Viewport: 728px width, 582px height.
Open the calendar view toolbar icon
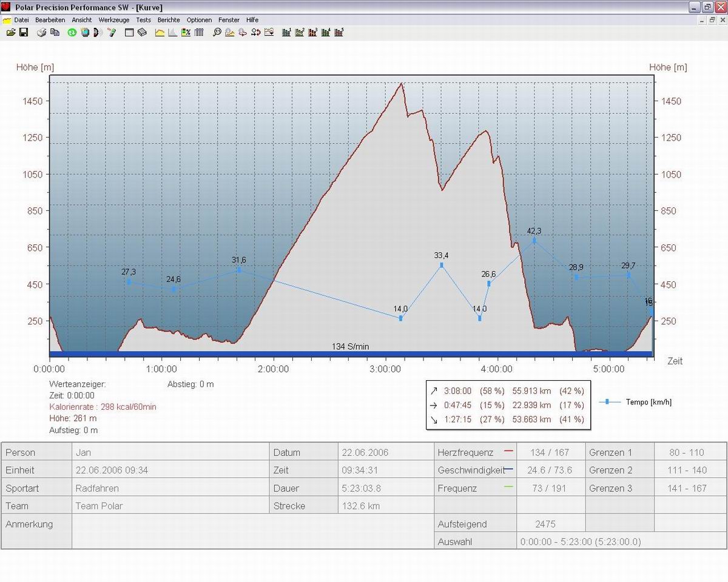click(129, 32)
